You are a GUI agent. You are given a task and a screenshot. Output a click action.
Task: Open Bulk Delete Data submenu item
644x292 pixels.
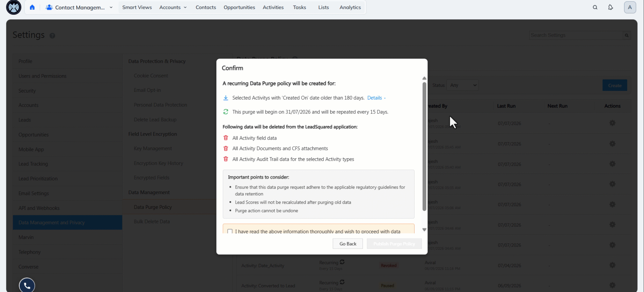click(152, 221)
